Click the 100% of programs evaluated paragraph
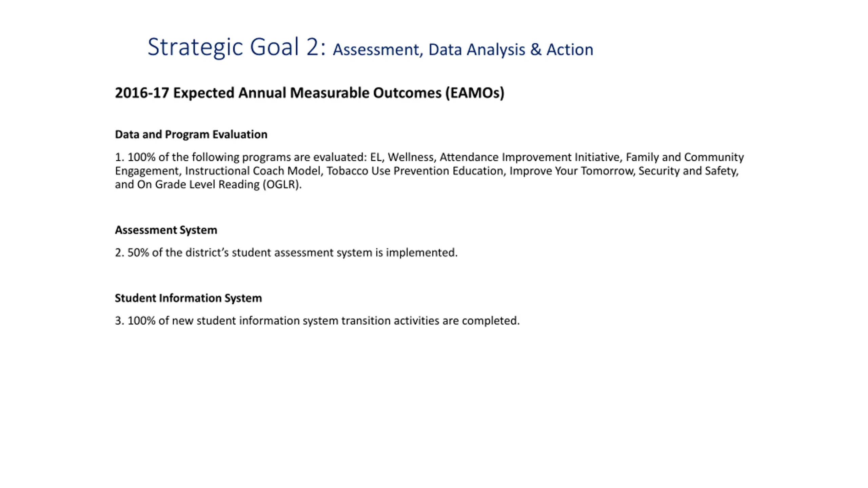Image resolution: width=868 pixels, height=488 pixels. point(429,171)
